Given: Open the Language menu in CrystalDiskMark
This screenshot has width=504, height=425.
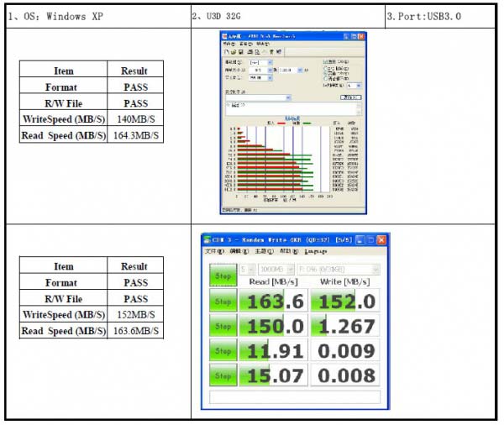Looking at the screenshot, I should point(316,251).
